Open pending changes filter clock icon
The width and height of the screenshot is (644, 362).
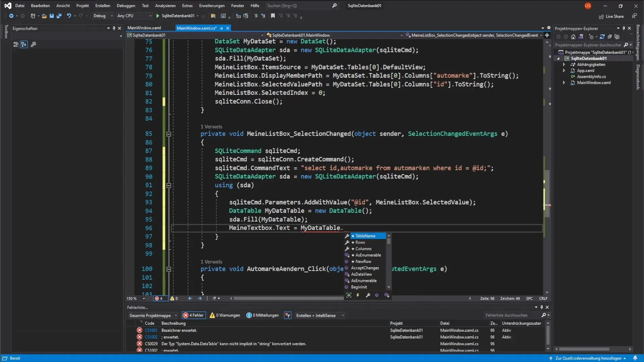pos(591,37)
